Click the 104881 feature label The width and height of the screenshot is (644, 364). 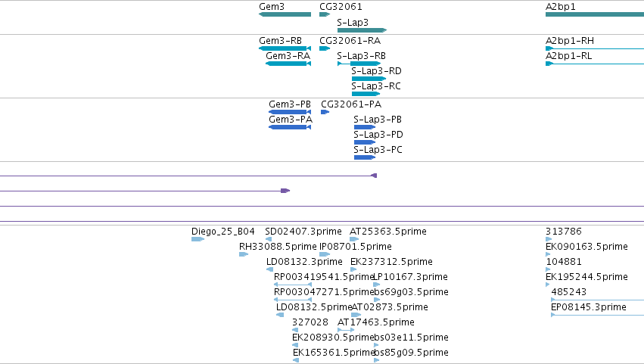[564, 262]
